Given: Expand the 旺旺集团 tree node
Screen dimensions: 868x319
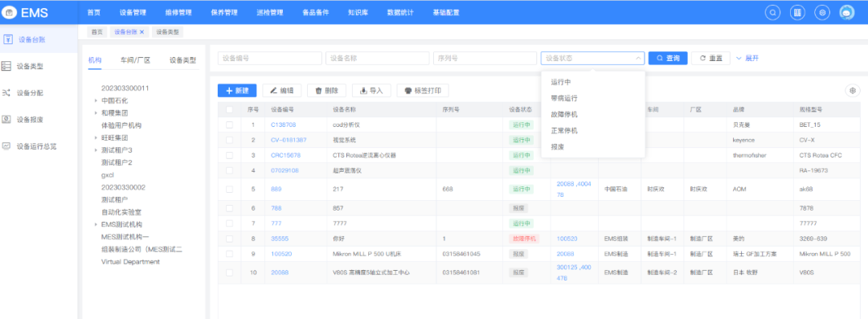Looking at the screenshot, I should 96,138.
